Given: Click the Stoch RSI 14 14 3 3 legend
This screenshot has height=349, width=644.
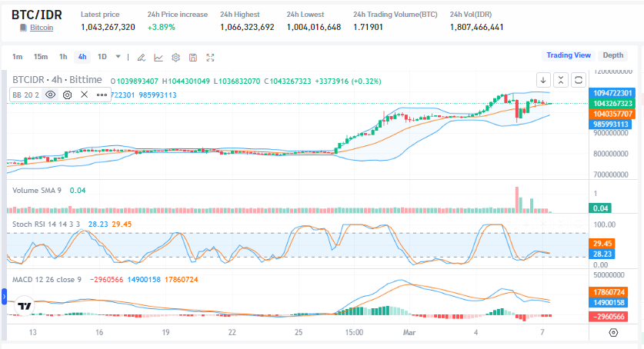Looking at the screenshot, I should coord(46,224).
